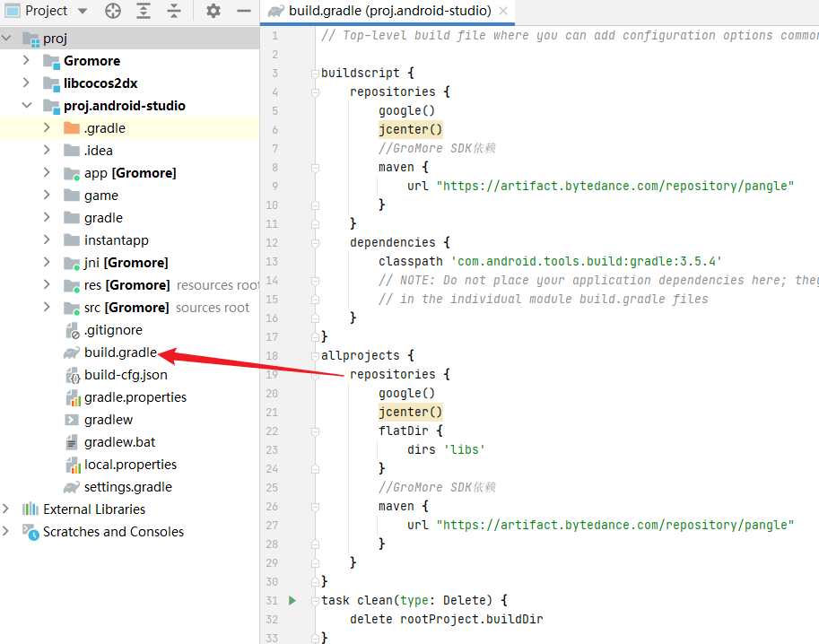
Task: Close the build.gradle editor tab
Action: click(x=503, y=11)
